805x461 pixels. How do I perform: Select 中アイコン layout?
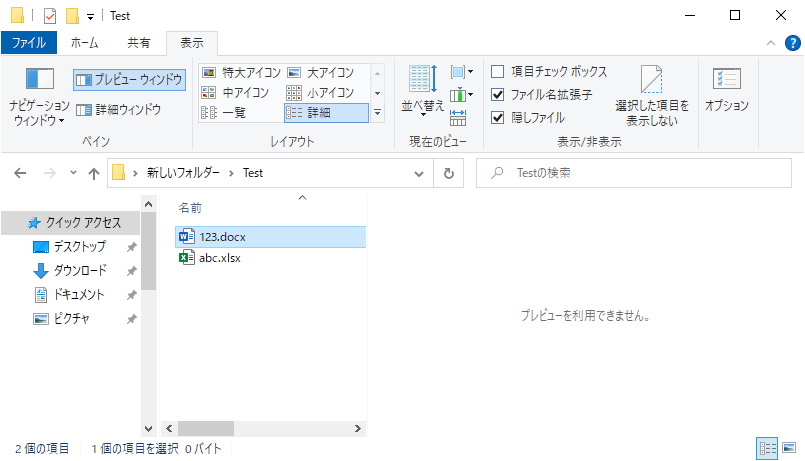pyautogui.click(x=235, y=92)
